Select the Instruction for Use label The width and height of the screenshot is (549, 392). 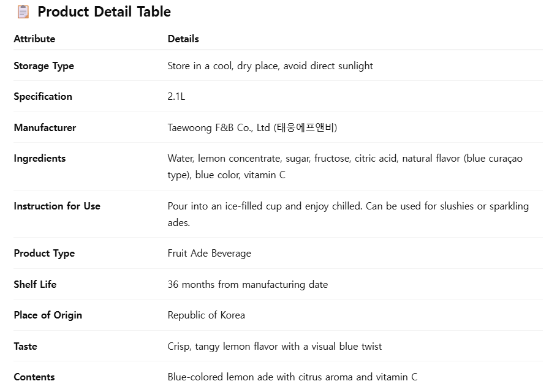tap(57, 206)
